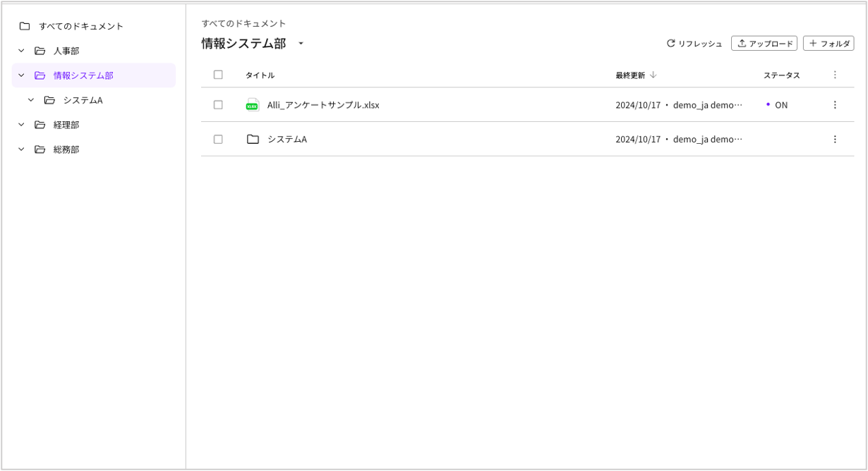Viewport: 868px width, 471px height.
Task: Open three-dot menu for システムA folder row
Action: [x=835, y=140]
